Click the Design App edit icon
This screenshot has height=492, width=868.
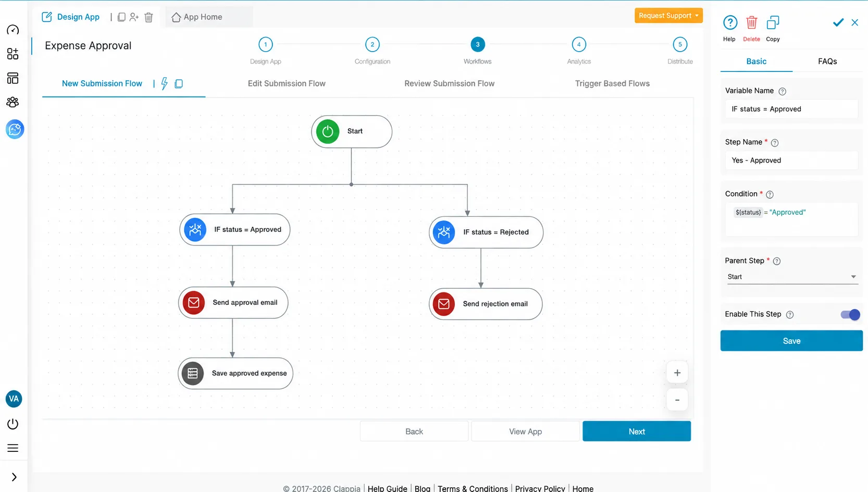click(47, 17)
